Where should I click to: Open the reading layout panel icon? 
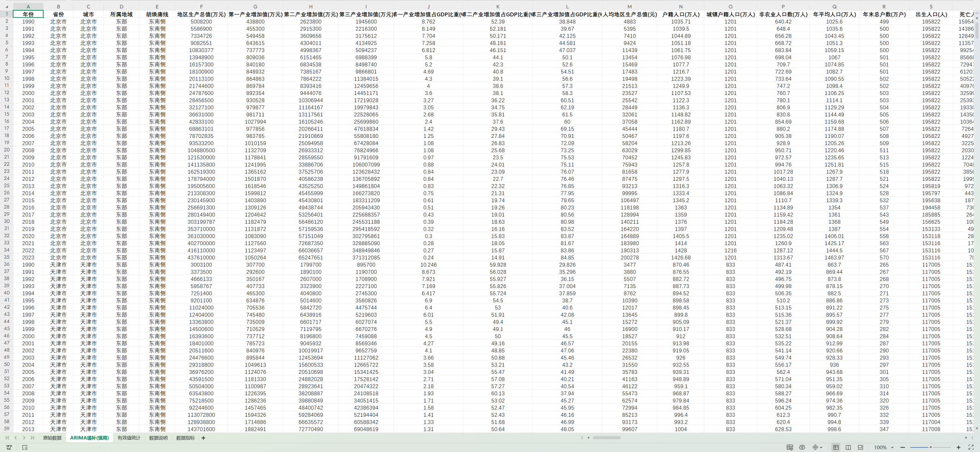25,447
